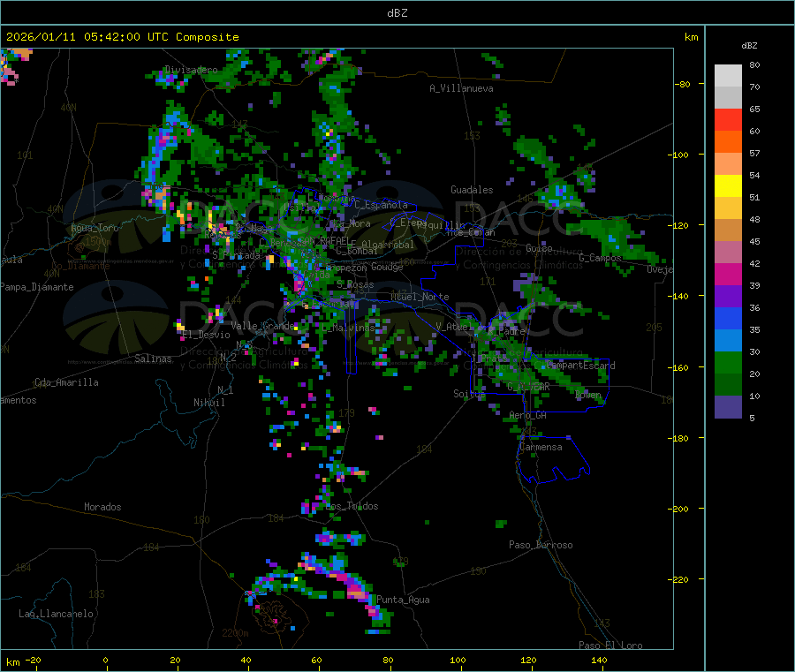Select the Agua_Toro location label

[95, 228]
